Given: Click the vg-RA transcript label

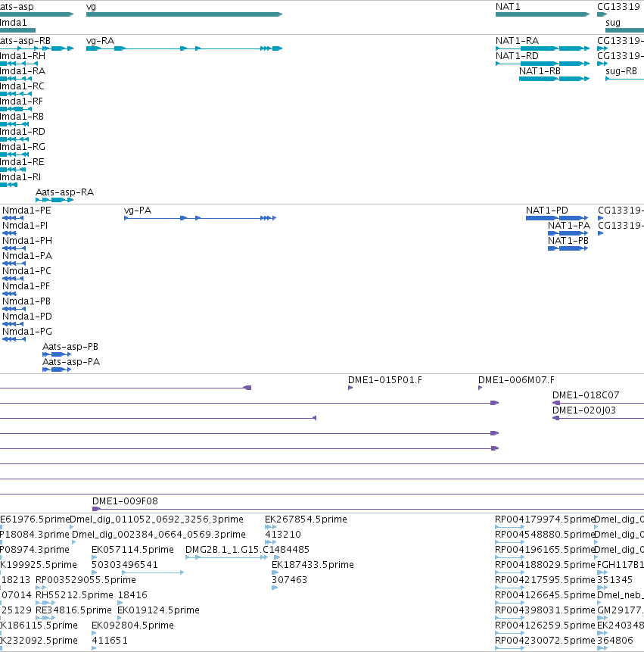Looking at the screenshot, I should (100, 41).
